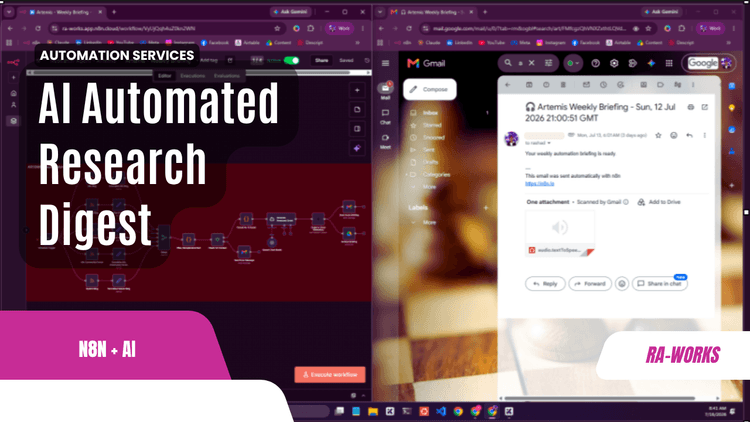Screen dimensions: 750x422
Task: Open Gmail support help icon
Action: click(x=596, y=63)
